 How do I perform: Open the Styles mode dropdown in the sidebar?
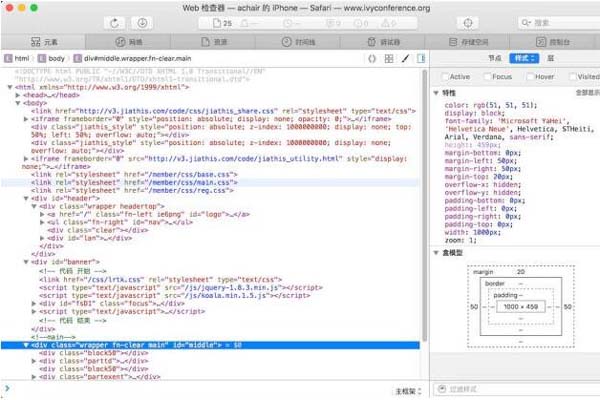524,58
